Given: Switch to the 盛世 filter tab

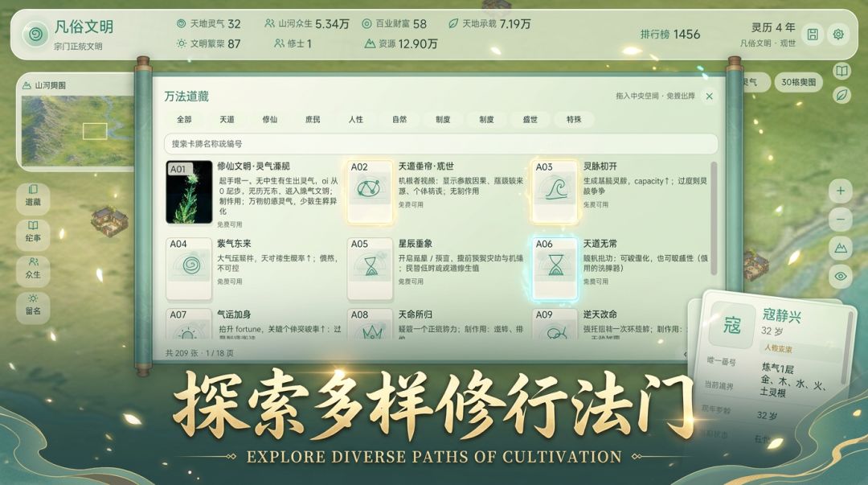Looking at the screenshot, I should (530, 119).
